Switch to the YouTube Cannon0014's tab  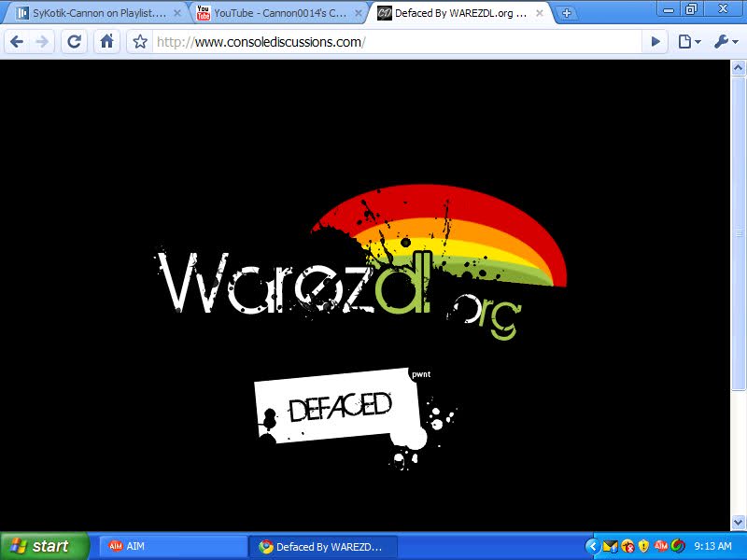tap(278, 13)
